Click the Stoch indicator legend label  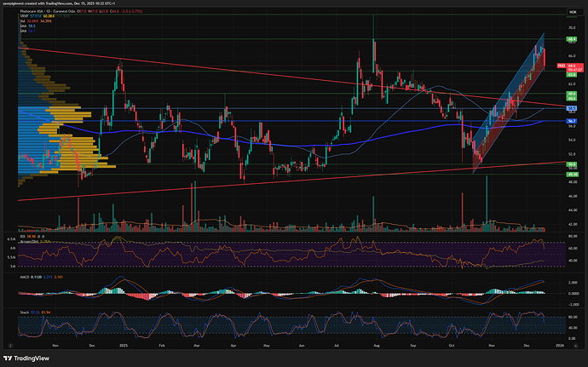coord(23,313)
